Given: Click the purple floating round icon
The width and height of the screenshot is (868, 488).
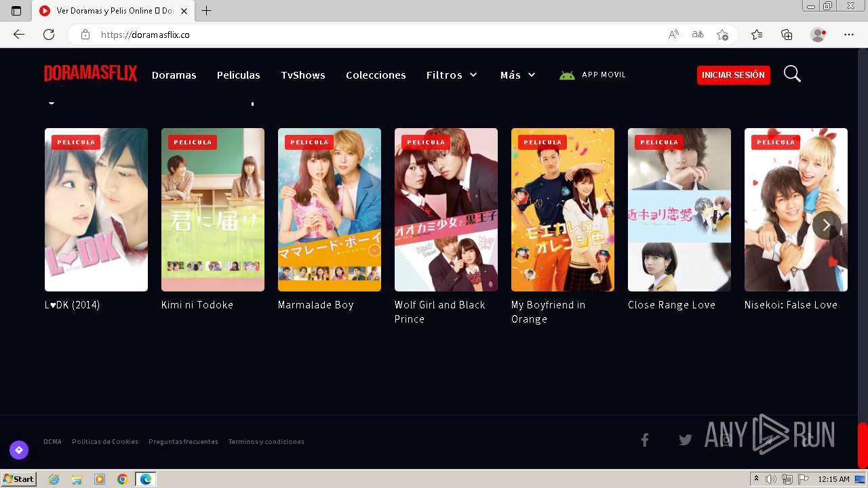Looking at the screenshot, I should 19,450.
